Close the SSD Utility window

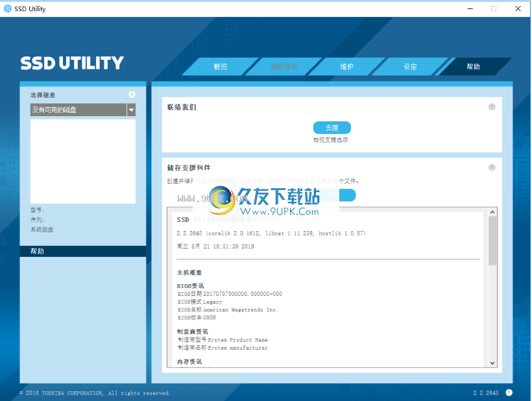[518, 8]
